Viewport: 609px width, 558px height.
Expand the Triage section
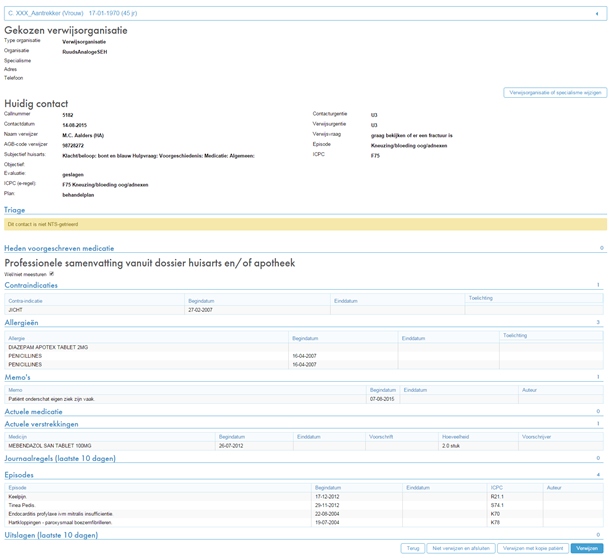(x=15, y=210)
